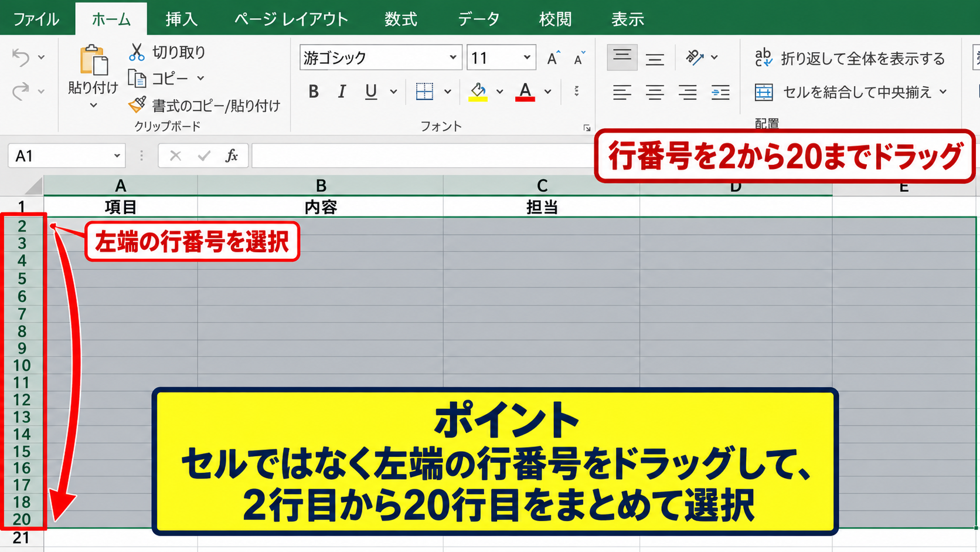Click the phonetic guide settings icon

[577, 92]
